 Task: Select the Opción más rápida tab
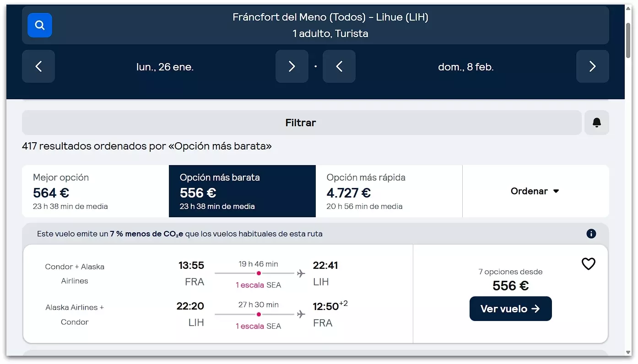pos(389,191)
